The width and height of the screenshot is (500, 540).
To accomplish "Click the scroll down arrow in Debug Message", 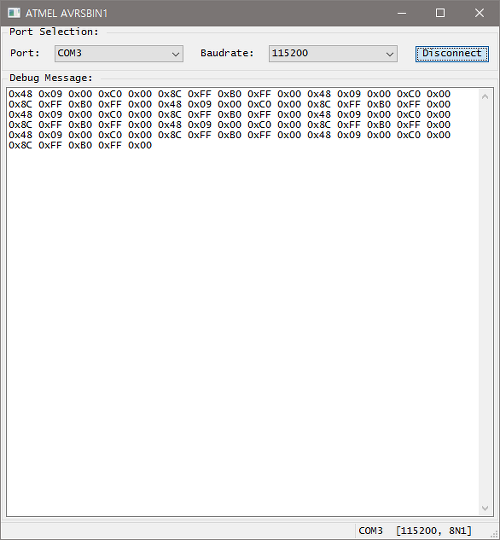I will pos(485,508).
